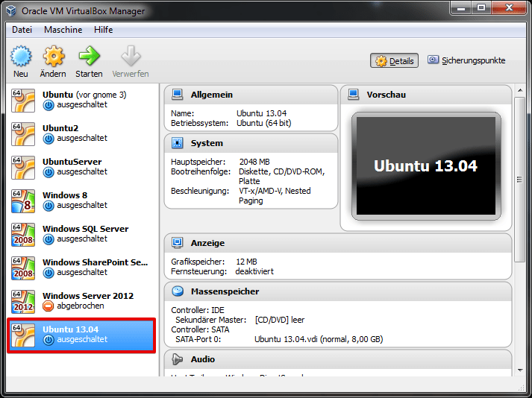This screenshot has height=398, width=532.
Task: Click the Windows 8 VM icon
Action: [23, 200]
